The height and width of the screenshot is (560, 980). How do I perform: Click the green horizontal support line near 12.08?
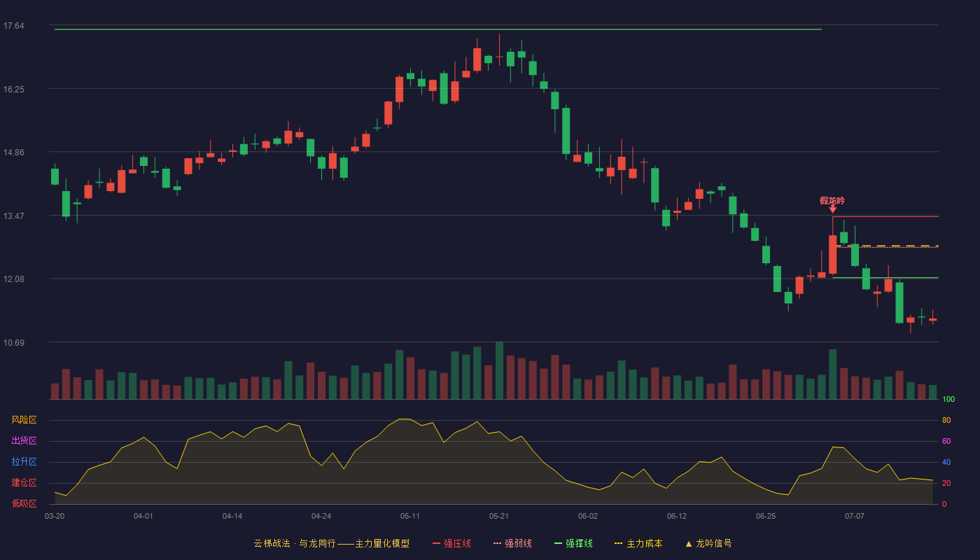click(x=885, y=278)
